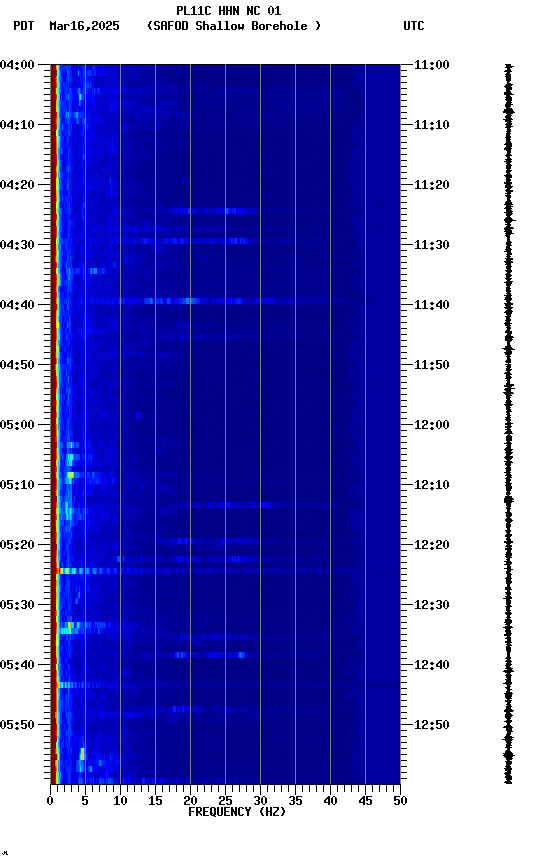The image size is (552, 864).
Task: Click the 12:10 UTC time label
Action: [x=432, y=485]
